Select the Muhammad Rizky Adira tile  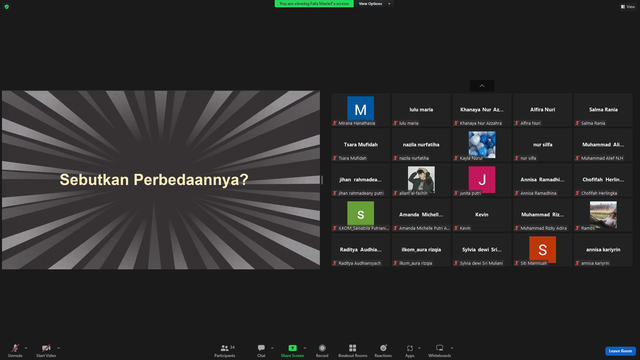pos(542,215)
